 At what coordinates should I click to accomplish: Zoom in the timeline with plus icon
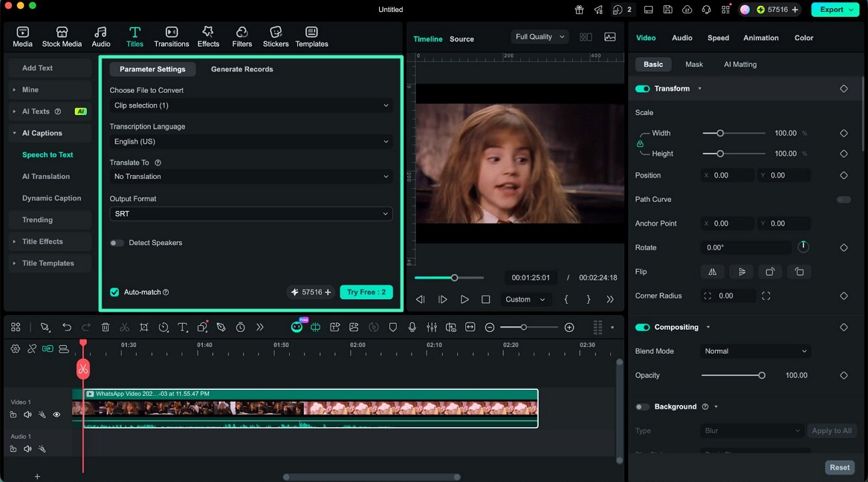(x=570, y=327)
